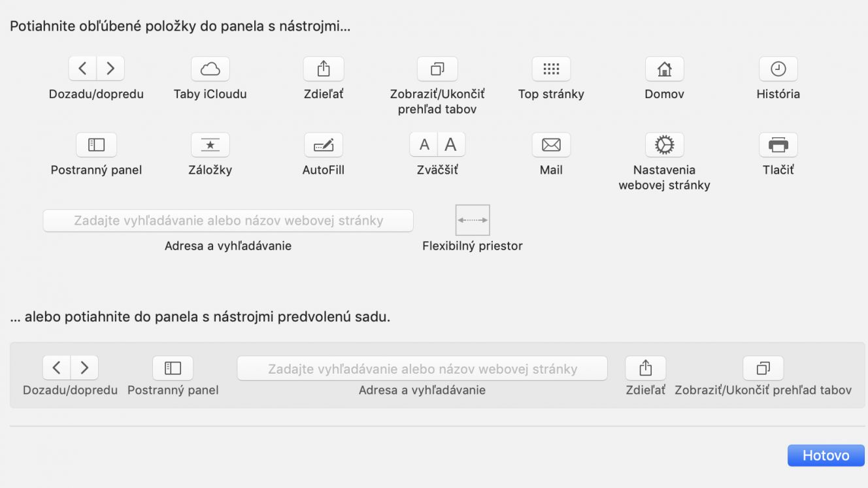
Task: Click the Nastavenia webovej stránky gear icon
Action: tap(665, 145)
